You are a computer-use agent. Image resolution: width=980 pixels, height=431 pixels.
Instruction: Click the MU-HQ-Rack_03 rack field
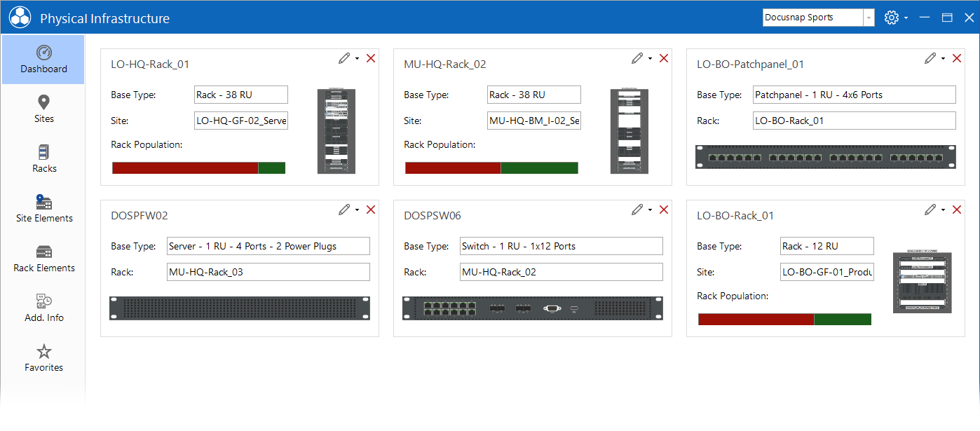268,272
